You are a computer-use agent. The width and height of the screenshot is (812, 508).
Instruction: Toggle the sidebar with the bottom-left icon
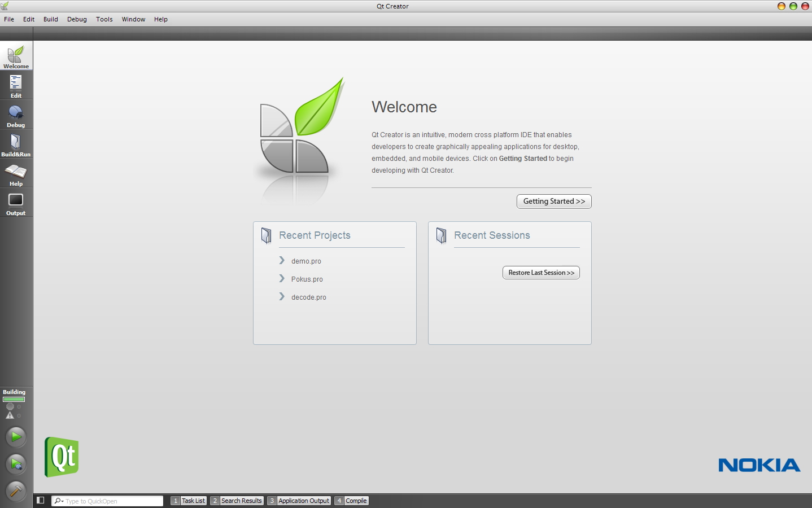click(x=41, y=501)
